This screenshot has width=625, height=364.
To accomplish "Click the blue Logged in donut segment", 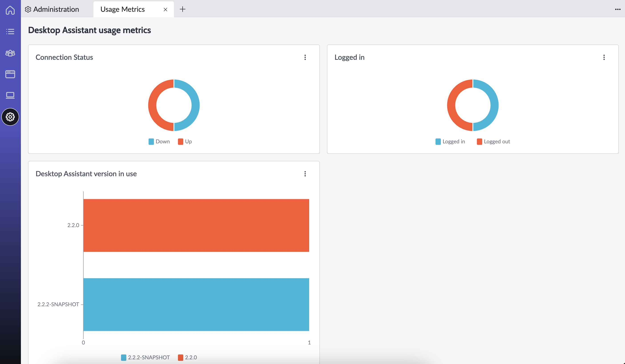I will tap(494, 105).
